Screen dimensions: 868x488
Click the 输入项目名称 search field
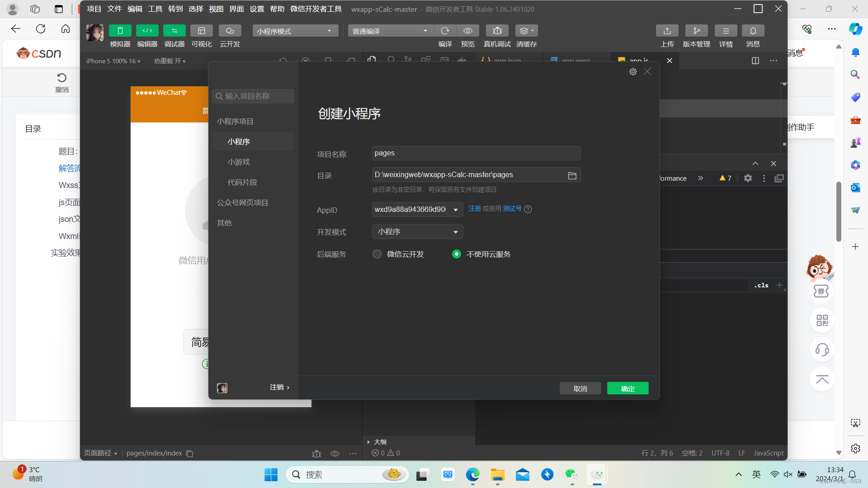point(253,96)
